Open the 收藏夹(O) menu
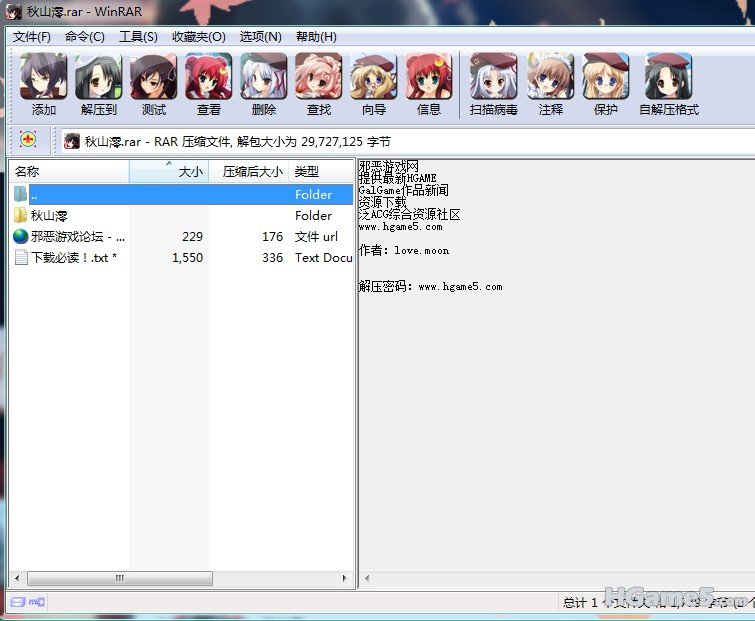 (198, 37)
